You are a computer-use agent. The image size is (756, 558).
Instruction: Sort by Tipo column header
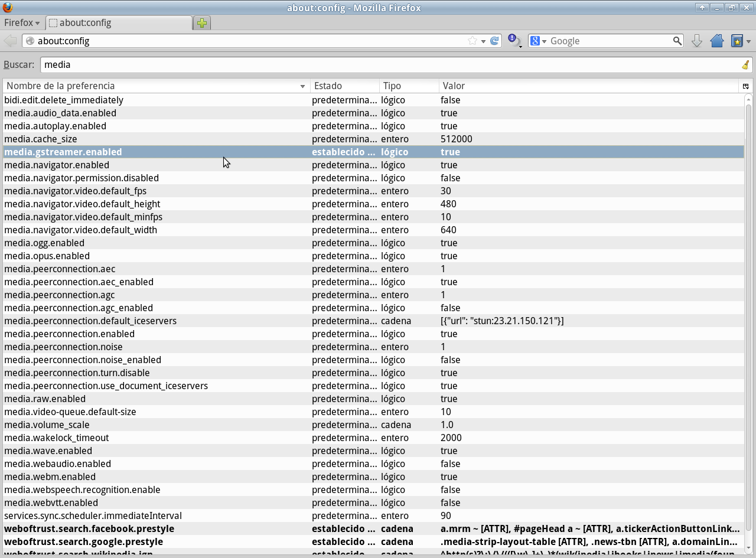tap(409, 86)
